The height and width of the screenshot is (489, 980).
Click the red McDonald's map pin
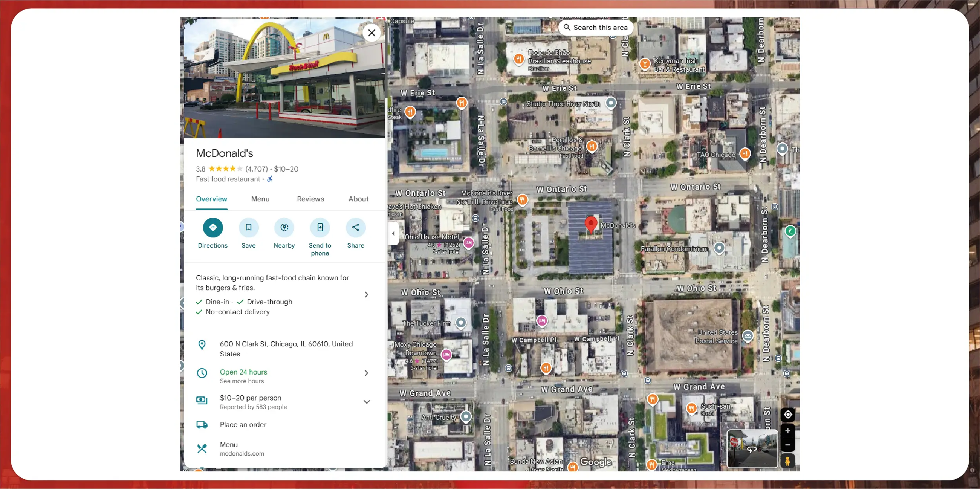(x=591, y=224)
